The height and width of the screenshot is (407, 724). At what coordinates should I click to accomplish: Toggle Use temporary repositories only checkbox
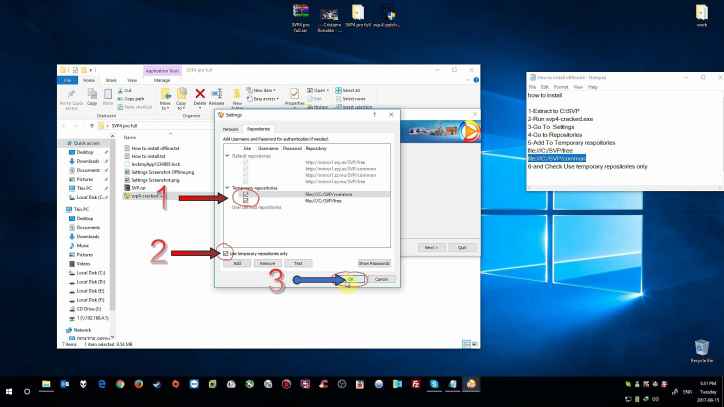226,253
